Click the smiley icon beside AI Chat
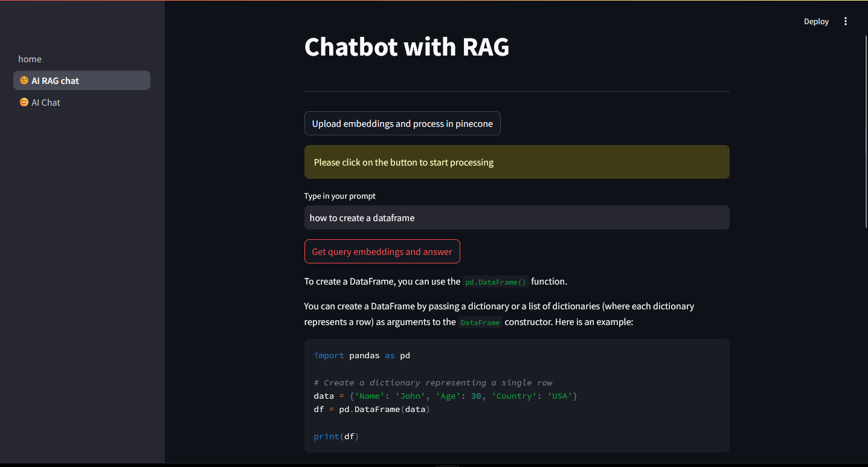 pos(24,102)
